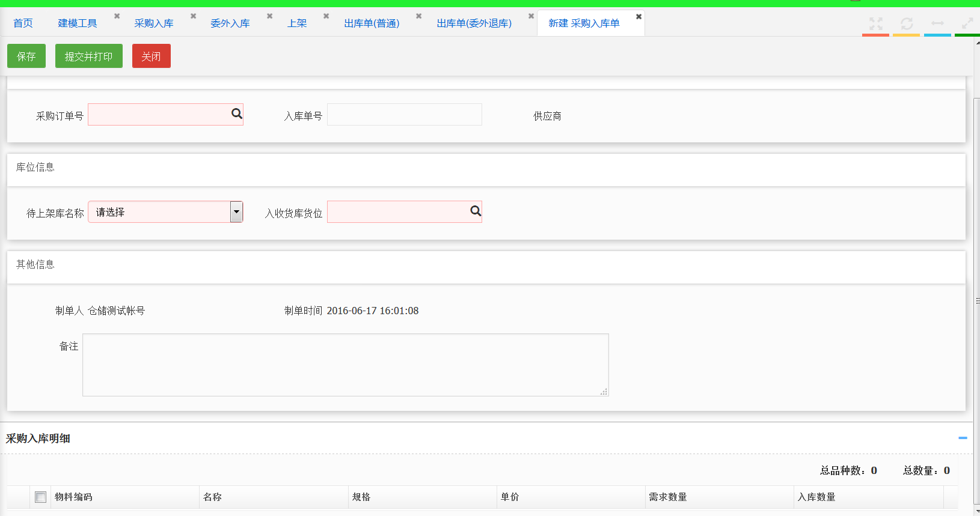
Task: Click the vertical page scrollbar
Action: (x=976, y=300)
